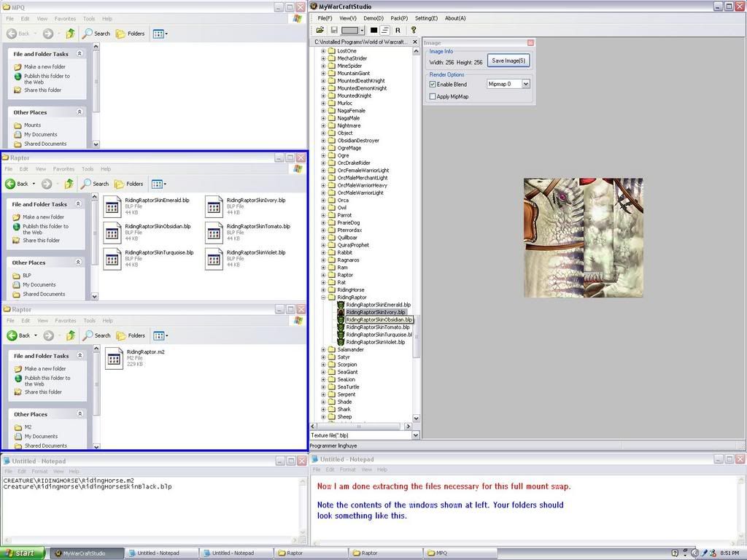The height and width of the screenshot is (560, 747).
Task: Click Search in the M2 Raptor window
Action: point(96,335)
